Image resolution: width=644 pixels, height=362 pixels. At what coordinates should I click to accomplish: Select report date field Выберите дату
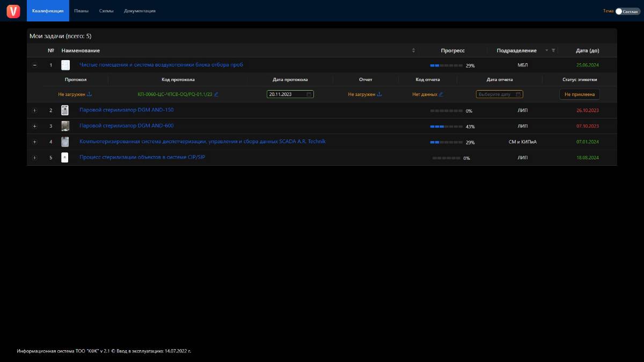[500, 94]
